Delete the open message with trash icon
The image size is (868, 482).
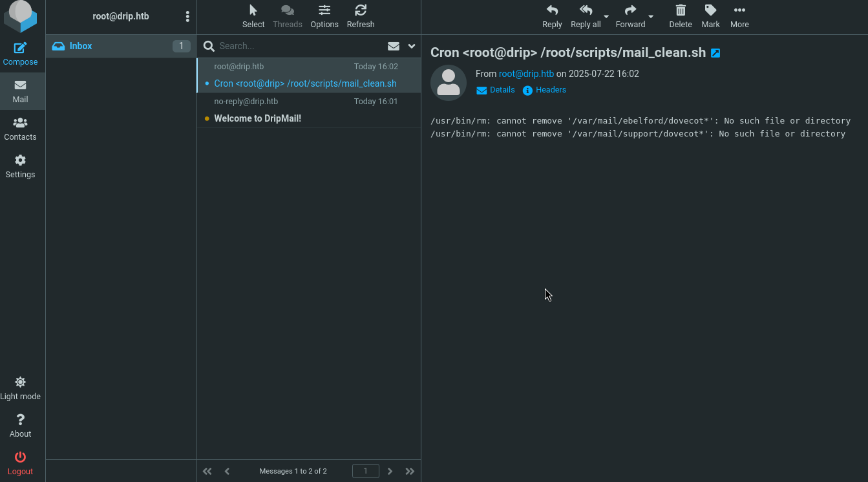click(681, 10)
